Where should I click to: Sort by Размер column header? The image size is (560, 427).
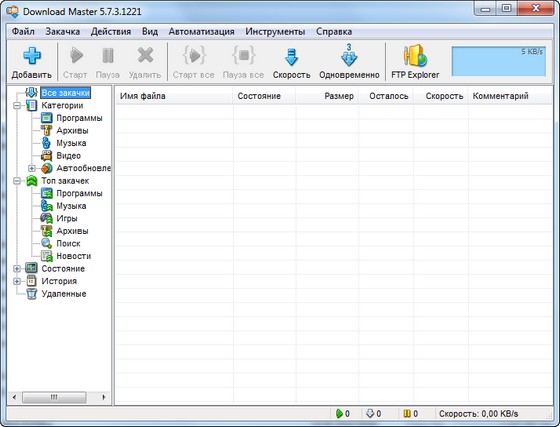coord(327,96)
